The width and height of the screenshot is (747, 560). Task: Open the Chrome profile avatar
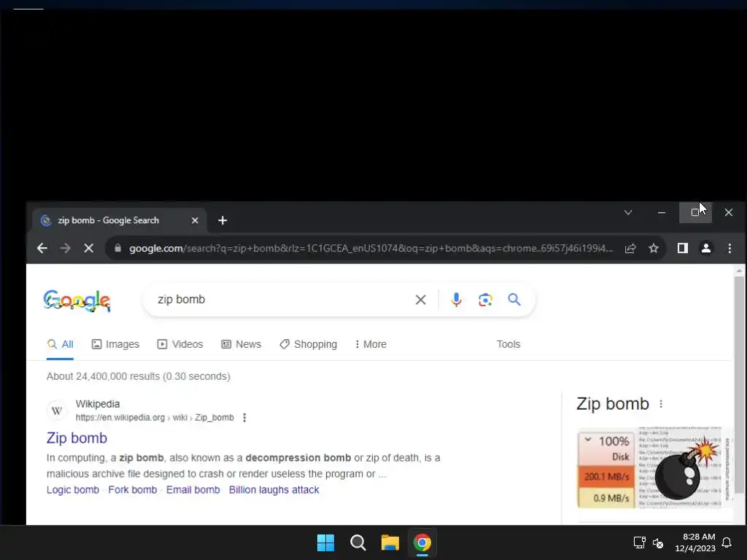pyautogui.click(x=705, y=248)
